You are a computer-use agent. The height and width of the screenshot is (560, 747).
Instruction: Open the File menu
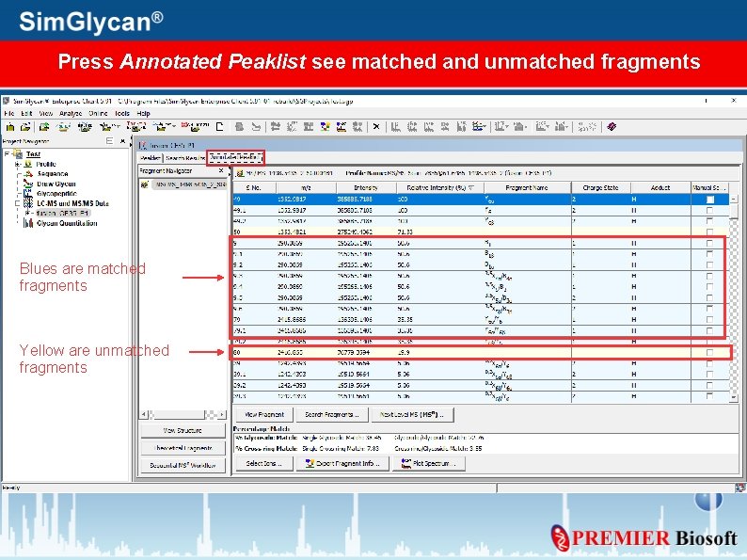click(x=9, y=114)
